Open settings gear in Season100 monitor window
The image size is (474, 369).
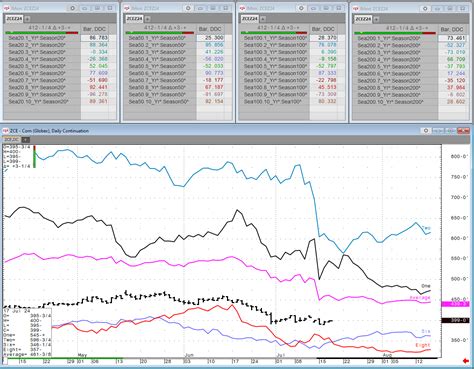(x=301, y=8)
